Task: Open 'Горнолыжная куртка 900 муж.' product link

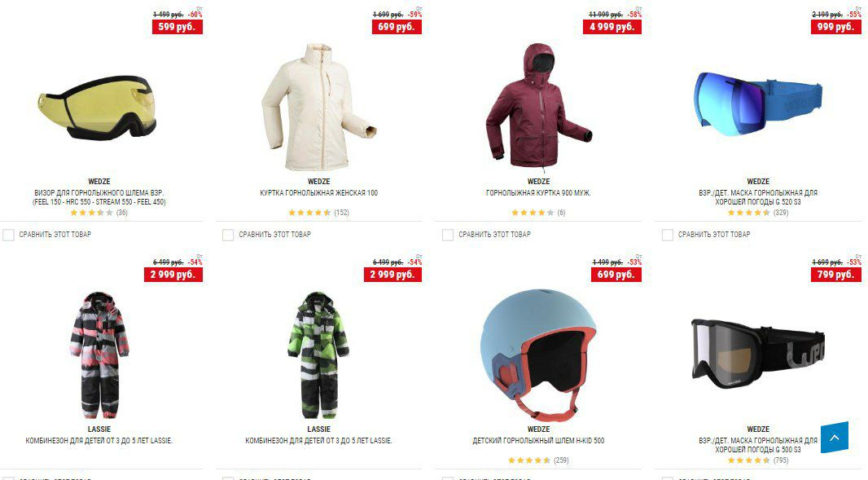Action: click(538, 193)
